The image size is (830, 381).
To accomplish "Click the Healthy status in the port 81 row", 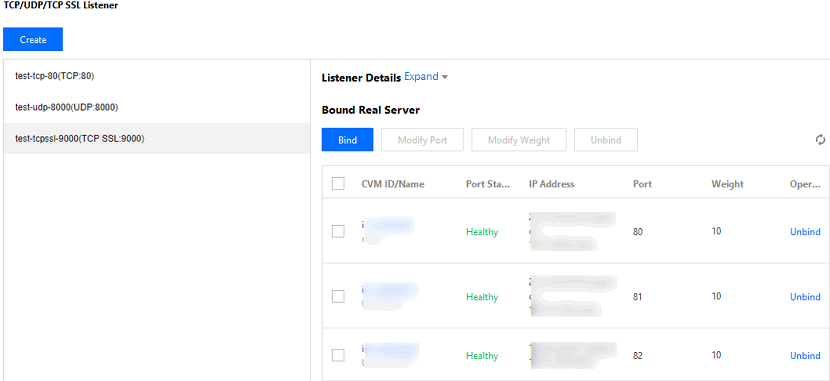I will [482, 297].
